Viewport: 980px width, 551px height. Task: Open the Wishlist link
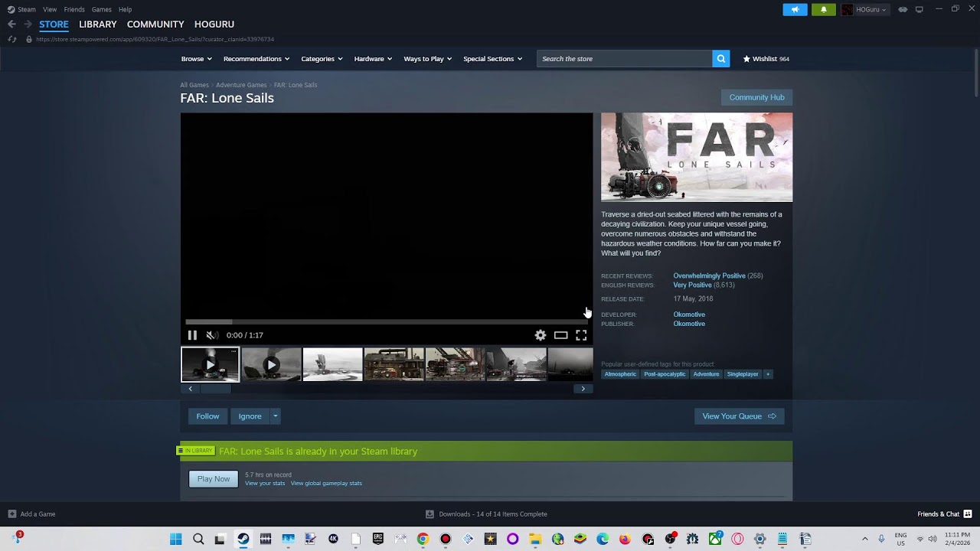pyautogui.click(x=766, y=59)
